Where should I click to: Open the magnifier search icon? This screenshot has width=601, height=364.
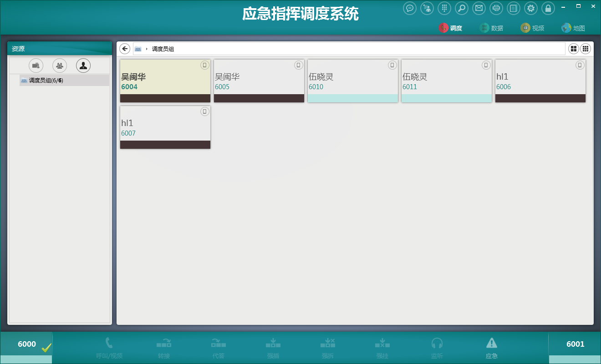tap(462, 8)
